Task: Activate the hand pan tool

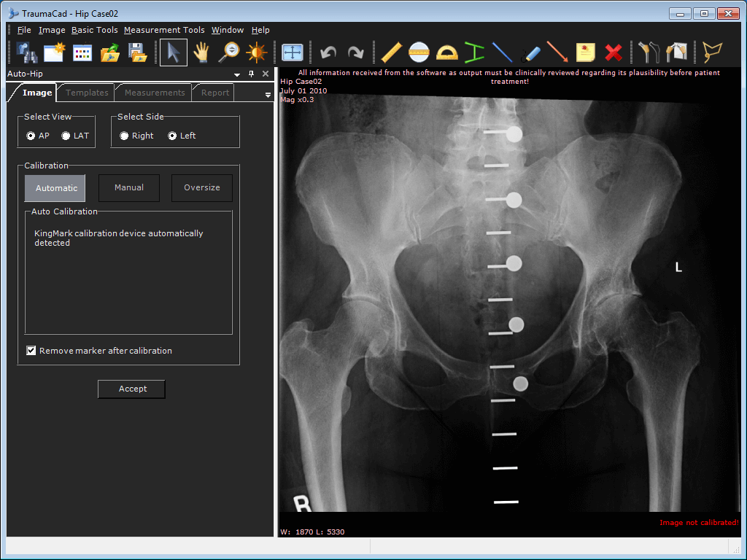Action: [201, 52]
